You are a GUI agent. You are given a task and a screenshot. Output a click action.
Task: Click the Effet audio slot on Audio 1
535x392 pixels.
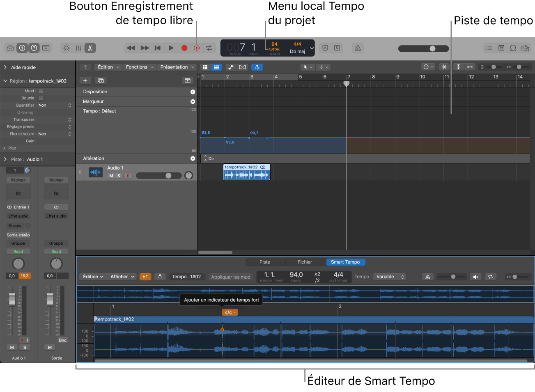[18, 216]
